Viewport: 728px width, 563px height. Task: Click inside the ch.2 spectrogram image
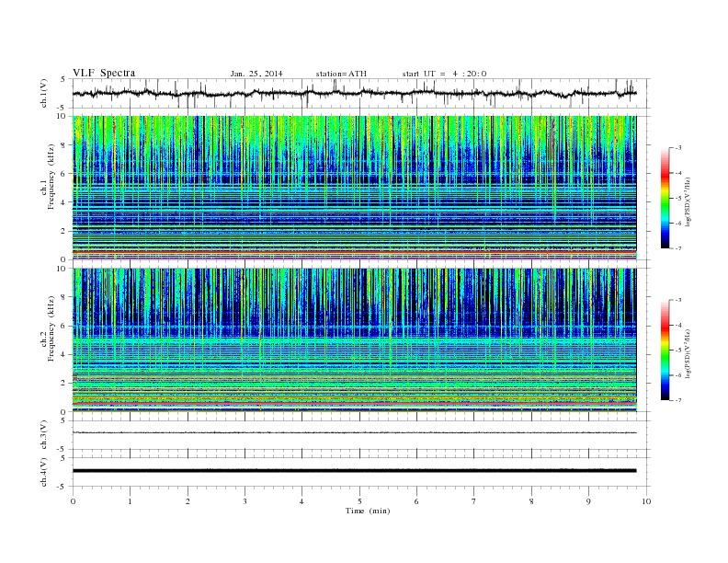[354, 340]
